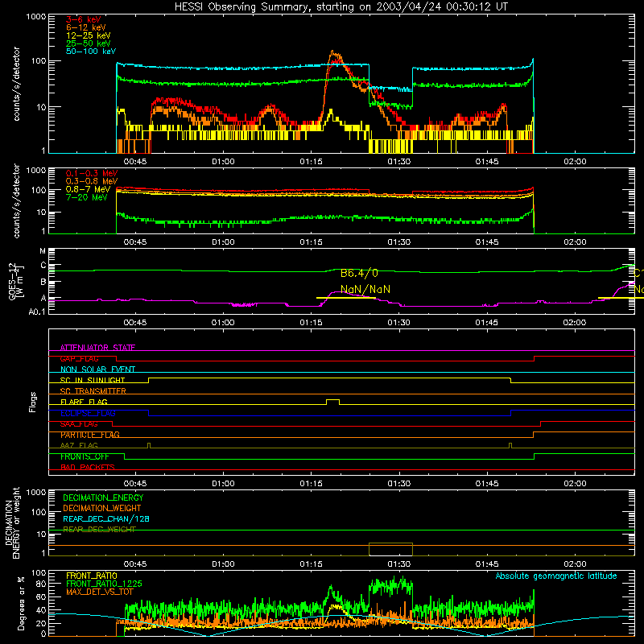Select the 12-25 keV legend label
Image resolution: width=644 pixels, height=644 pixels.
tap(89, 35)
